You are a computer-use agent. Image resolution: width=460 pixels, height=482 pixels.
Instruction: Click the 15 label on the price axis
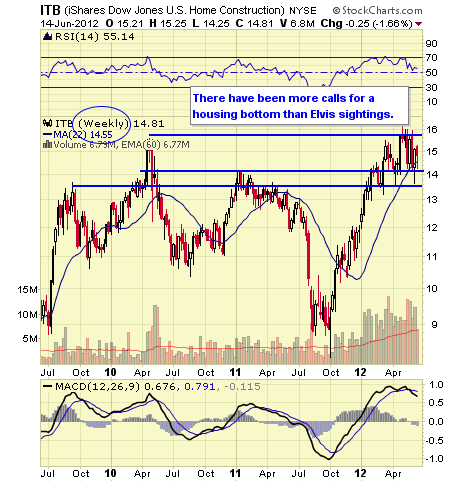433,152
